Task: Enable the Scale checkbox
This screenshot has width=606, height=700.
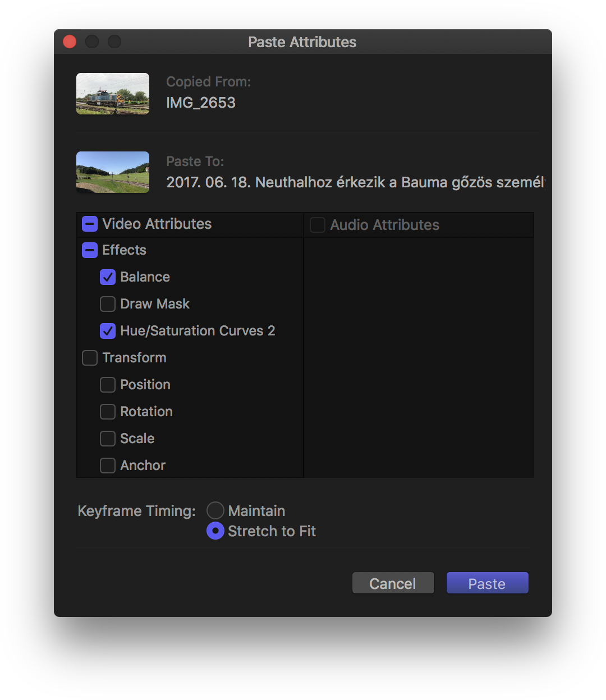Action: (x=108, y=439)
